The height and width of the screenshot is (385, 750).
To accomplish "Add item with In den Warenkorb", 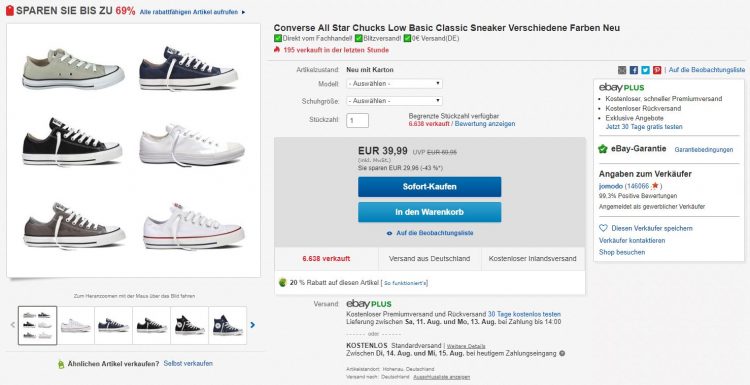I will [x=430, y=212].
